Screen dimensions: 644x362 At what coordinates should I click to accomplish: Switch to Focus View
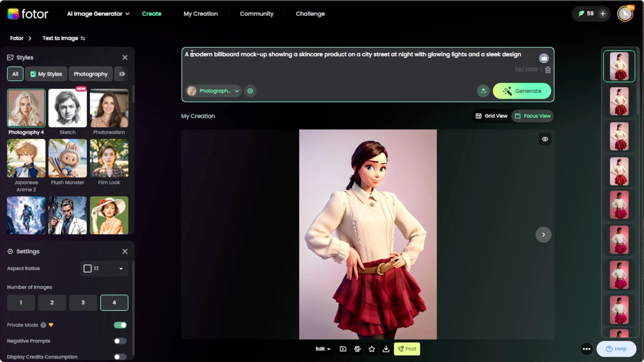(x=533, y=116)
